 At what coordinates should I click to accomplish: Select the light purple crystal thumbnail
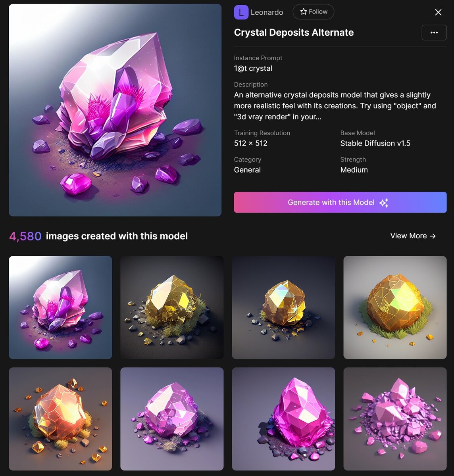[x=172, y=419]
